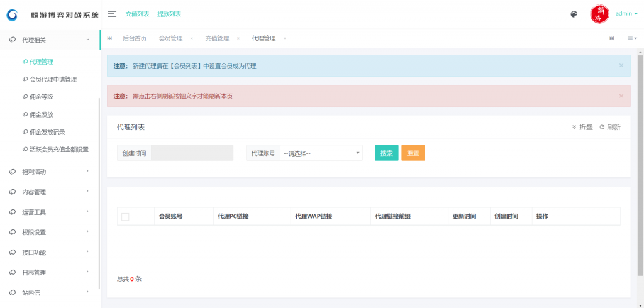The image size is (644, 308).
Task: Open the admin user dropdown
Action: (626, 14)
